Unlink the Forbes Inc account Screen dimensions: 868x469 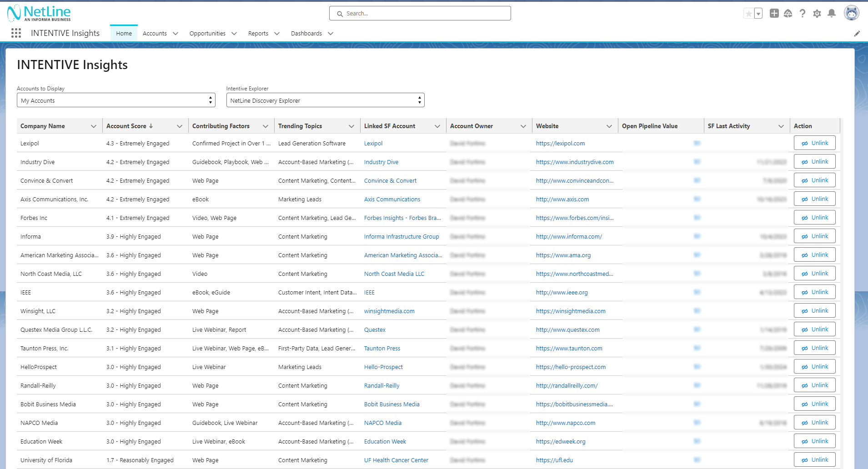(814, 217)
